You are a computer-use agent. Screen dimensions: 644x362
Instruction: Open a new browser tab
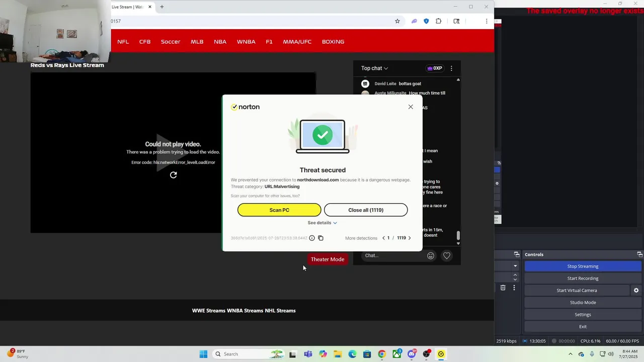tap(162, 7)
